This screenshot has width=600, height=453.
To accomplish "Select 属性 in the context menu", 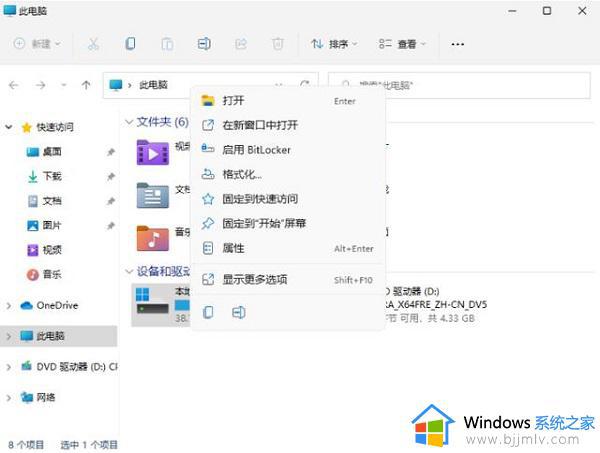I will point(233,248).
